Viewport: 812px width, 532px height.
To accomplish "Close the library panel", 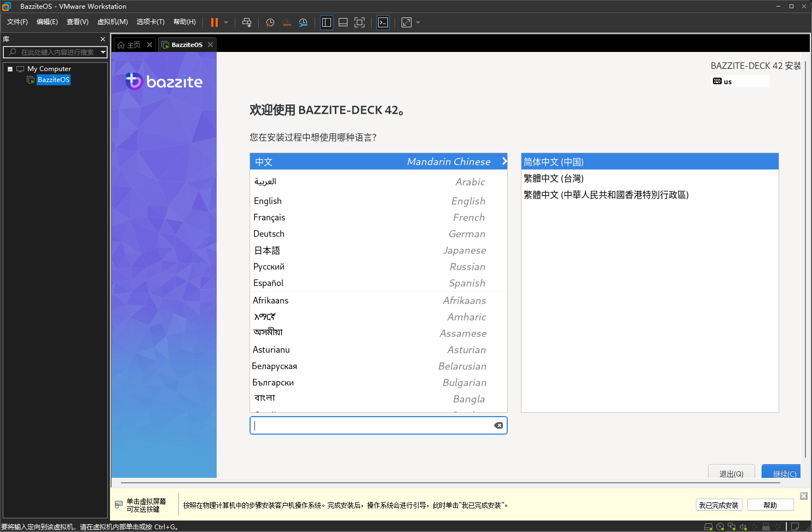I will [x=102, y=39].
